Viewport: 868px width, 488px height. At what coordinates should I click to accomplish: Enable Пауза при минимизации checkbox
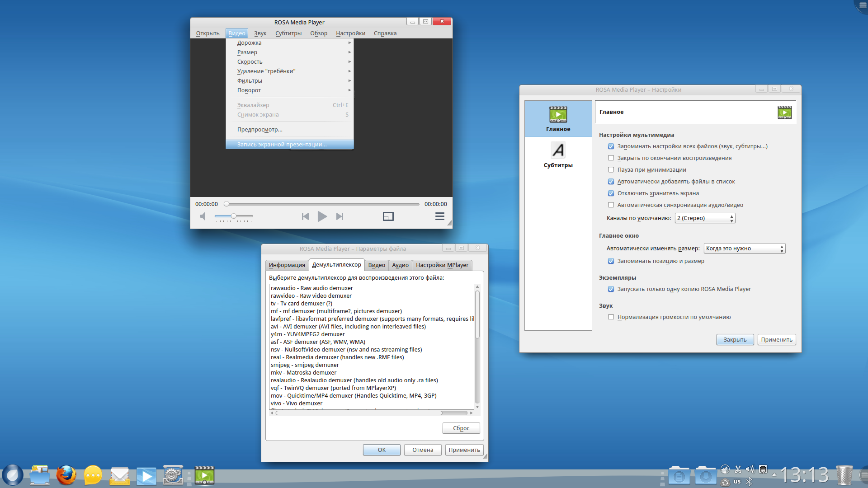coord(611,170)
